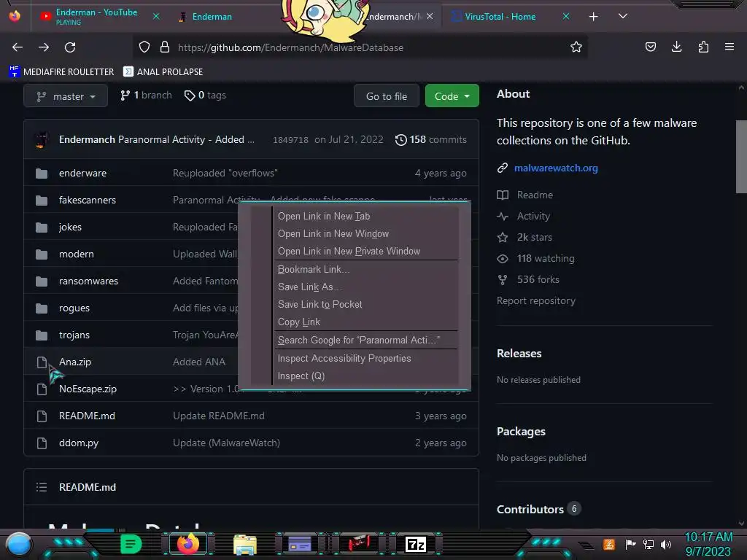747x560 pixels.
Task: Open a new tab with the plus button
Action: [x=593, y=17]
